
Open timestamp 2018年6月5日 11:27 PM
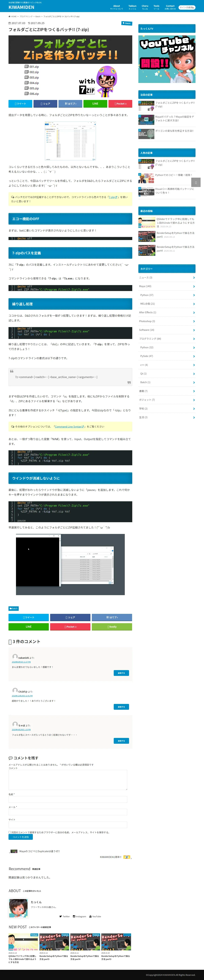coord(21,662)
